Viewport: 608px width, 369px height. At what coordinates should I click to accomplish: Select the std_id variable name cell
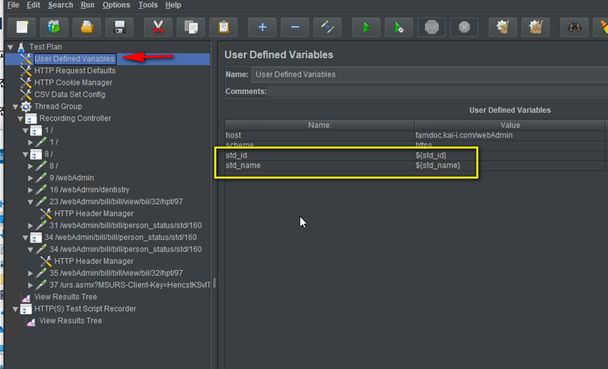[320, 155]
